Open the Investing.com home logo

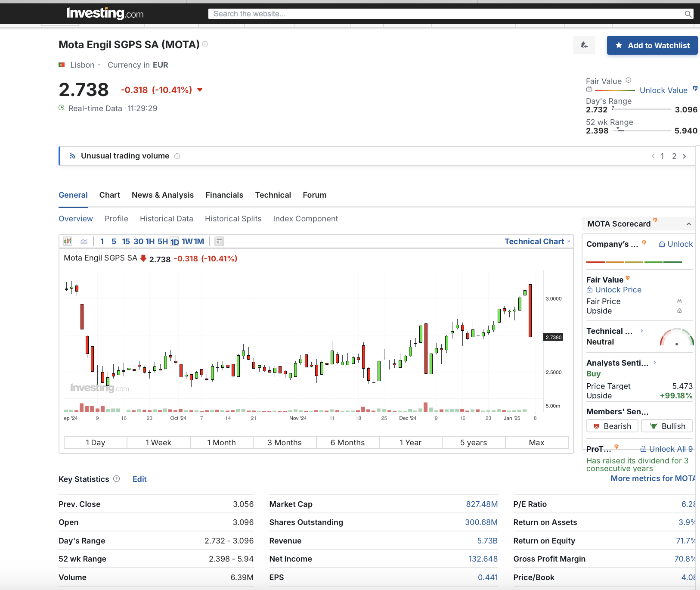[105, 13]
